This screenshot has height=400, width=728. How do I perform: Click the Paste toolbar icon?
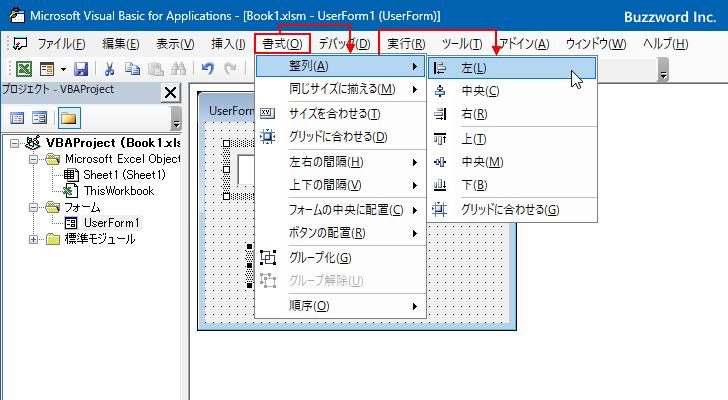[x=156, y=69]
